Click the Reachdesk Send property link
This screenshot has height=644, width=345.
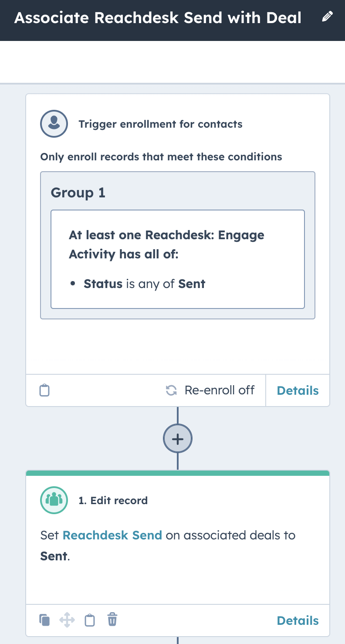click(112, 535)
